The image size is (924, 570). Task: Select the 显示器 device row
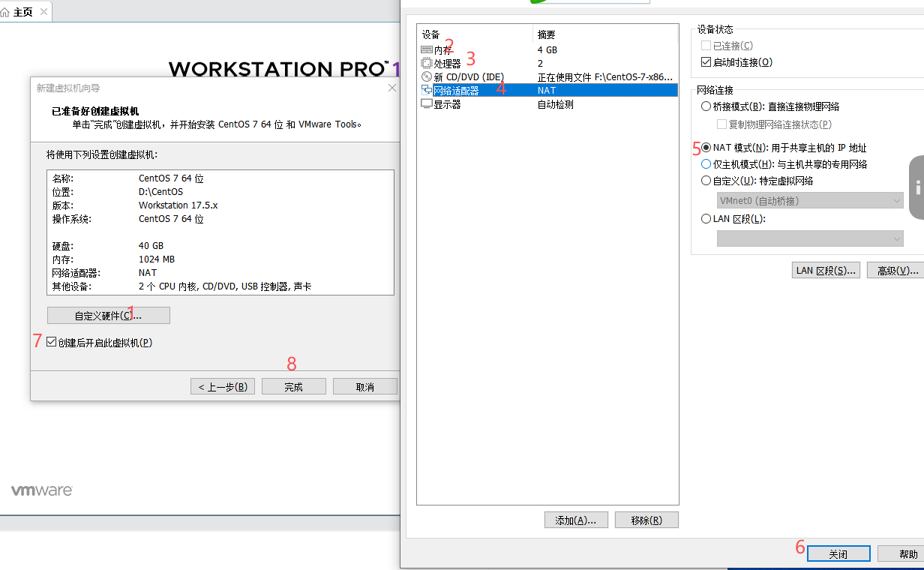point(547,104)
